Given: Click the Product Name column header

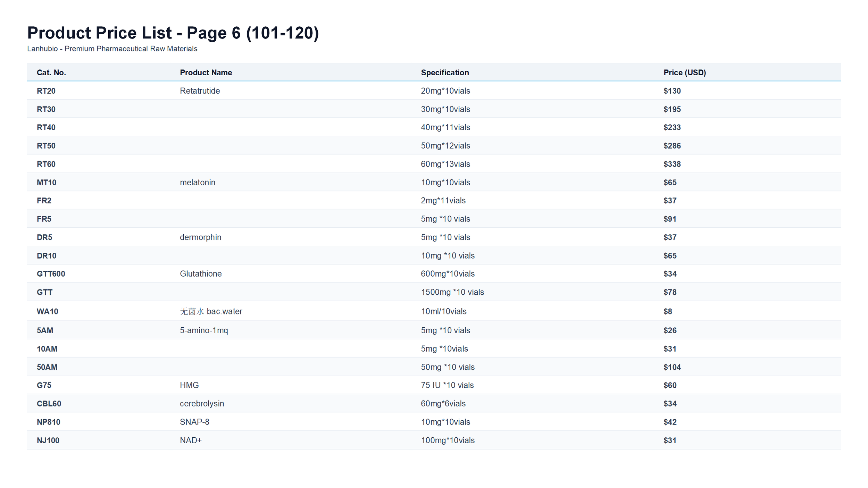Looking at the screenshot, I should click(206, 73).
